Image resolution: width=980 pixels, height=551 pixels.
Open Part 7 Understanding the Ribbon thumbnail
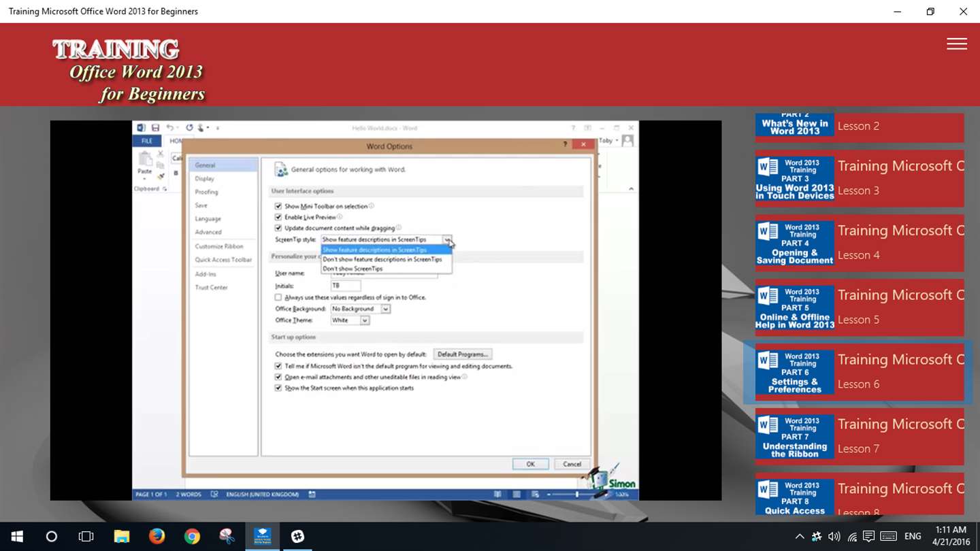795,437
